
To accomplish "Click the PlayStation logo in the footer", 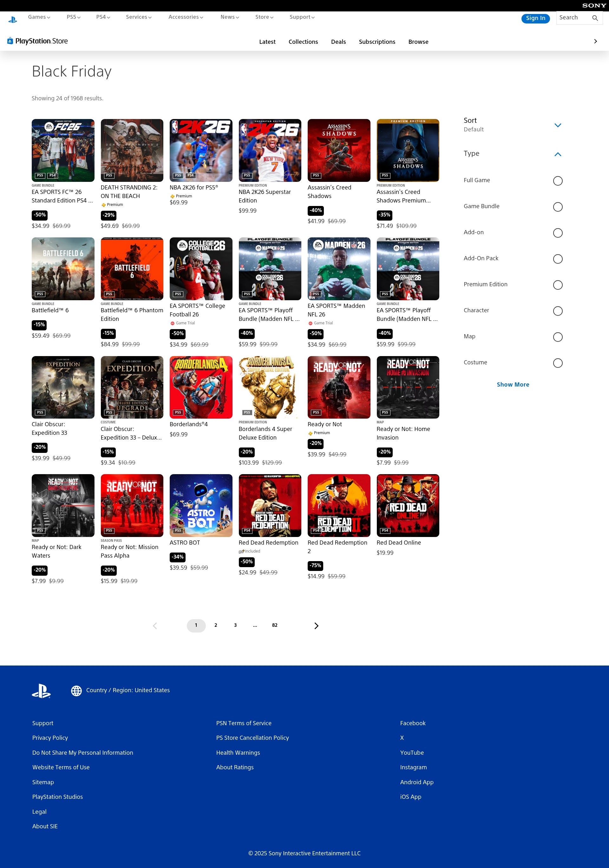I will pyautogui.click(x=41, y=691).
